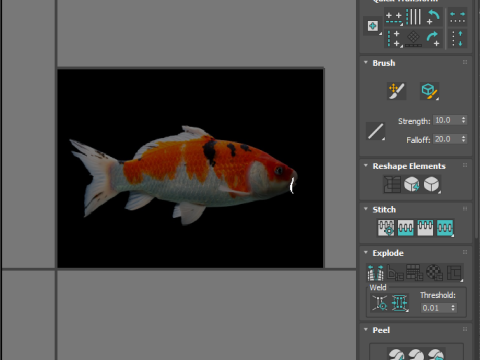
Task: Click the Align to Edge diamond grid icon
Action: point(413,38)
